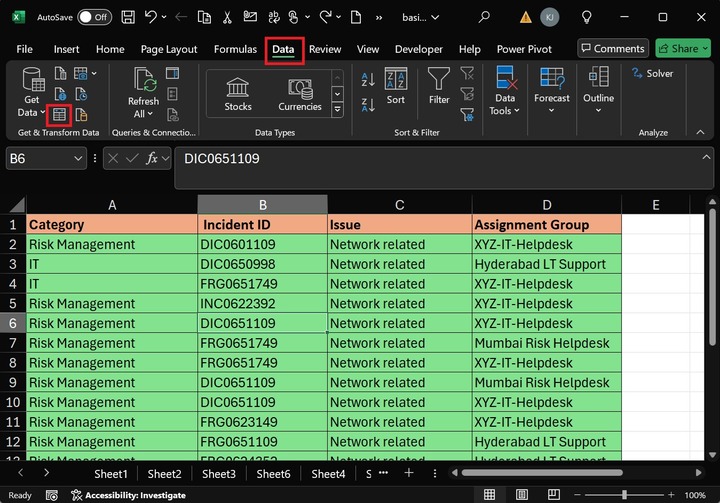Click the Share button

coord(682,48)
